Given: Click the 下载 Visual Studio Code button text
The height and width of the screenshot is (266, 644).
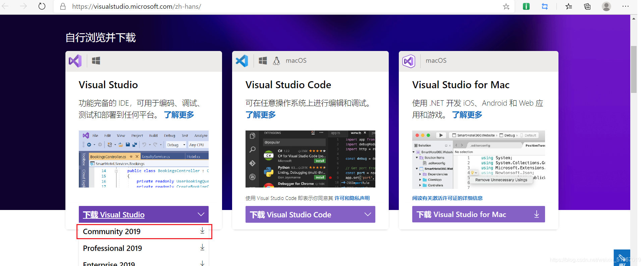Looking at the screenshot, I should click(x=290, y=215).
